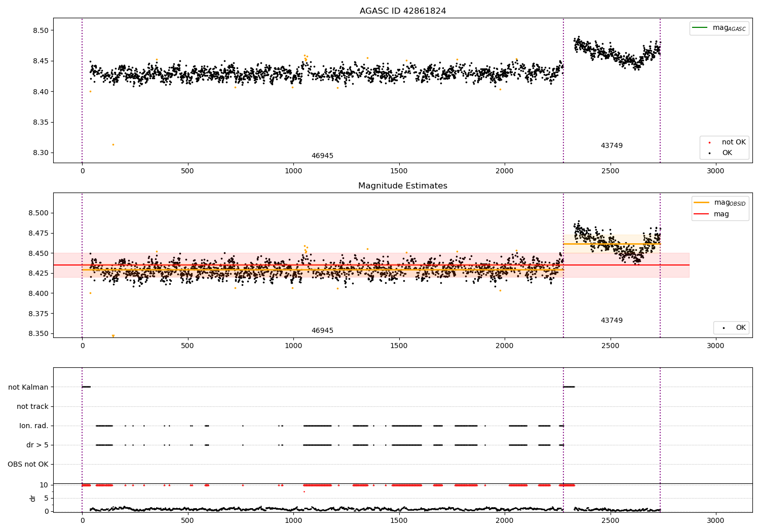
Task: Click the vertical "dr" axis label
Action: [x=33, y=498]
